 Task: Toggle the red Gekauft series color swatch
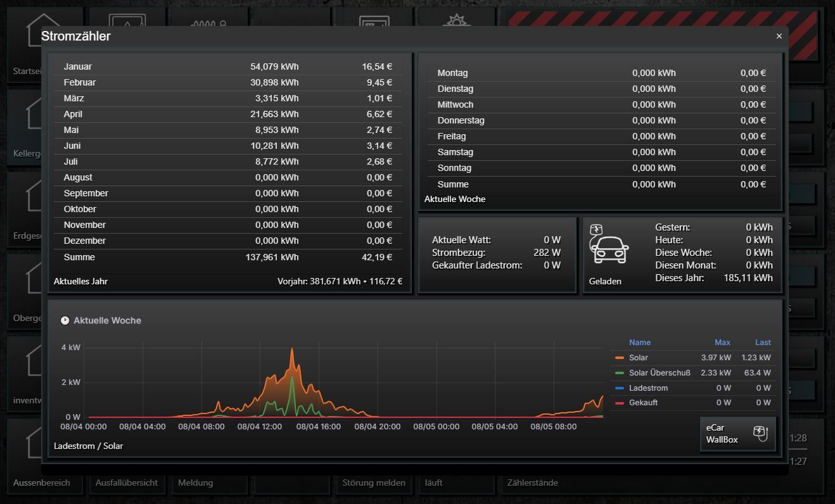click(x=620, y=403)
